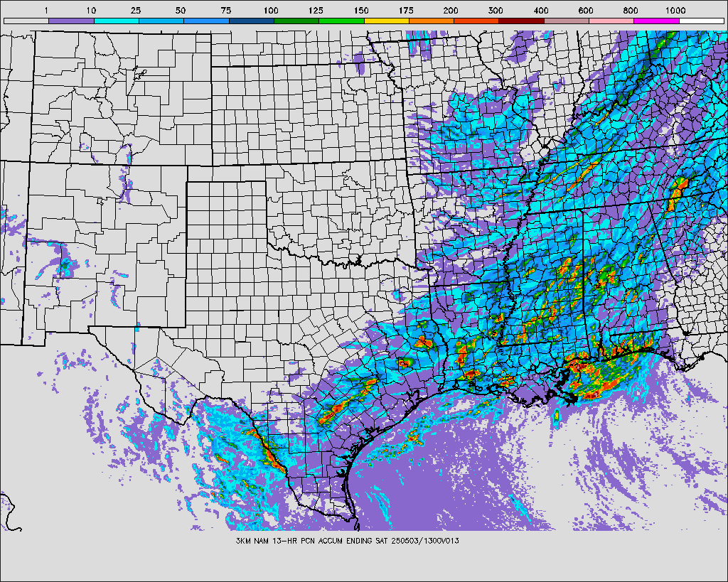Click the medium blue swatch ending at 75
Viewport: 728px width, 582px height.
point(207,21)
